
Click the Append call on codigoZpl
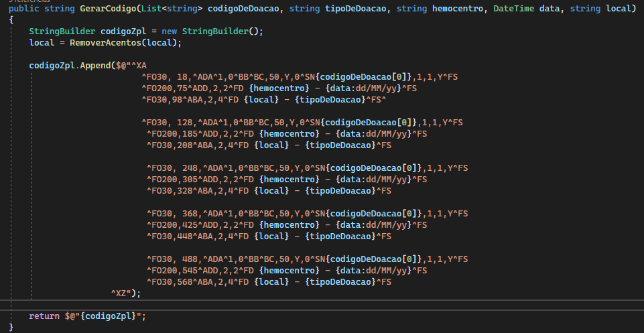(x=95, y=65)
